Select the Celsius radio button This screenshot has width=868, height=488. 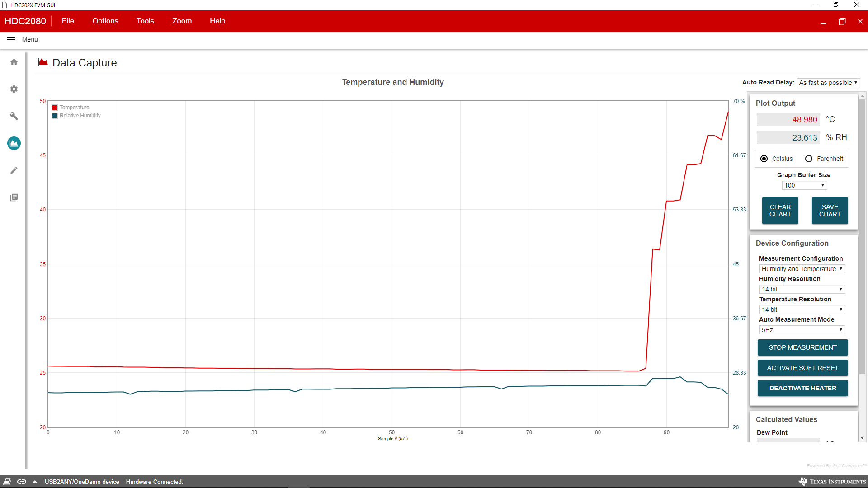[764, 159]
